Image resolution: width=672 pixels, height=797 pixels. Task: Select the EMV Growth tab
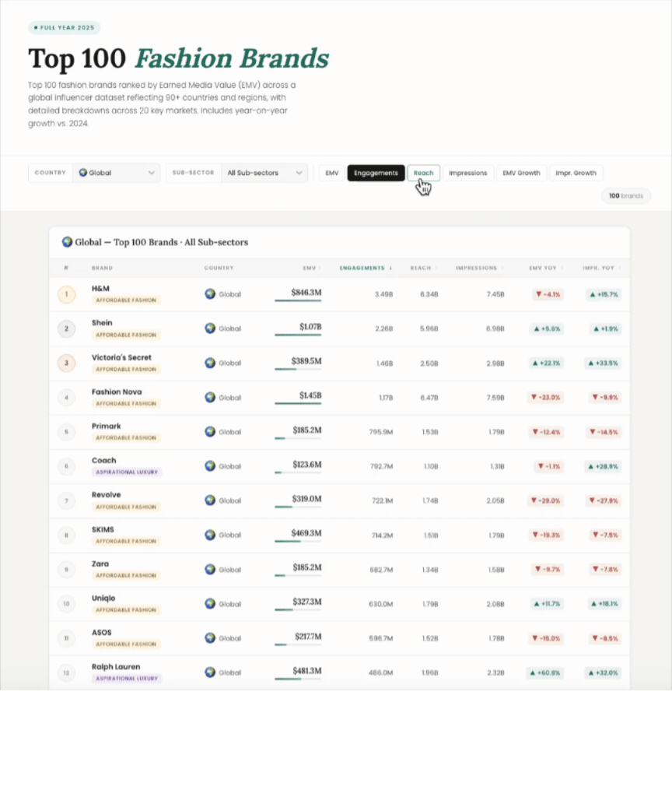522,173
